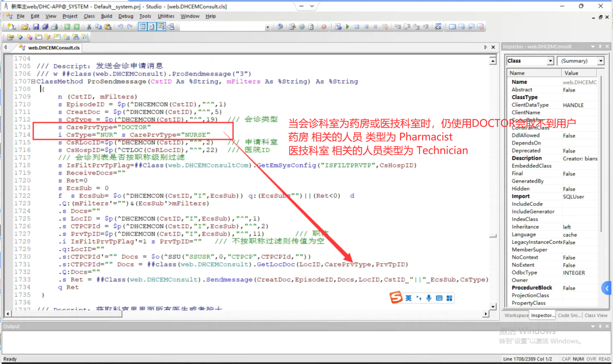
Task: Open the (Summary) dropdown in the Inspector
Action: [x=601, y=61]
